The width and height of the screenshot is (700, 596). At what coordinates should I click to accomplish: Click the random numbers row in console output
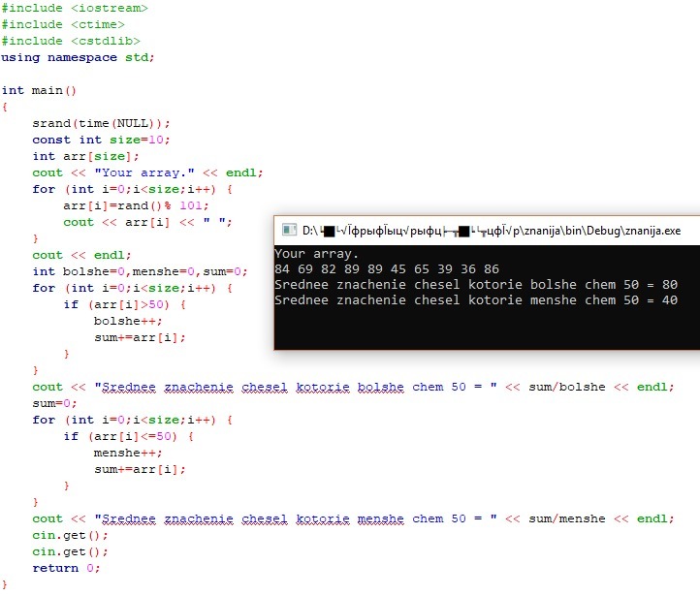click(387, 268)
